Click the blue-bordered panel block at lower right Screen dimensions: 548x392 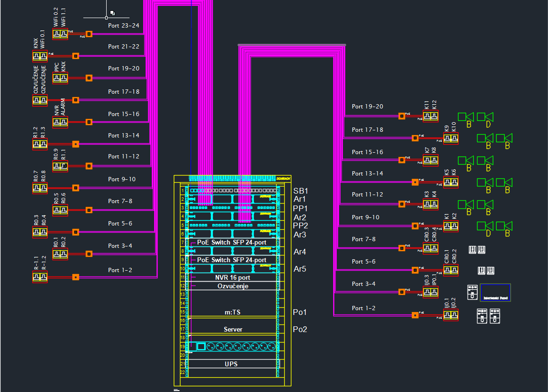(495, 292)
